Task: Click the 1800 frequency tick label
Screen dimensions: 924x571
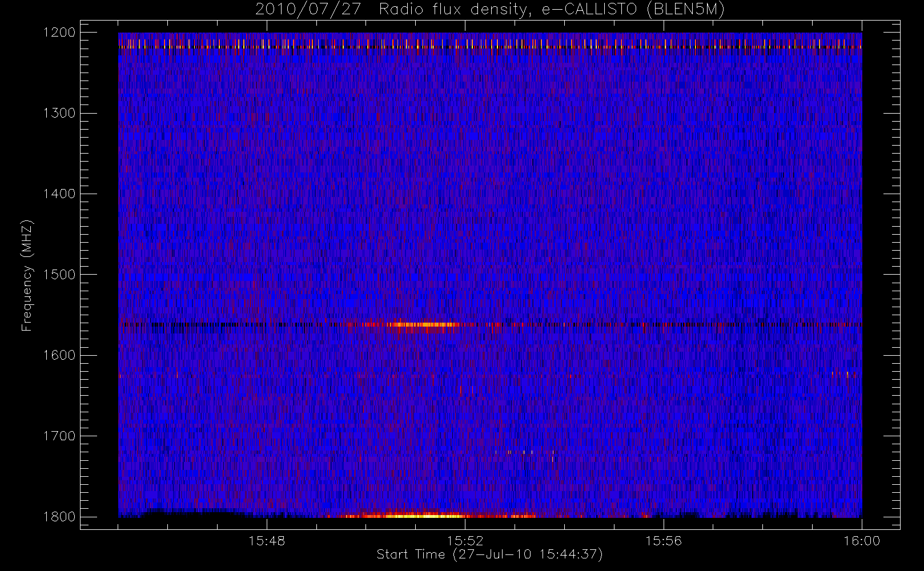Action: point(59,517)
